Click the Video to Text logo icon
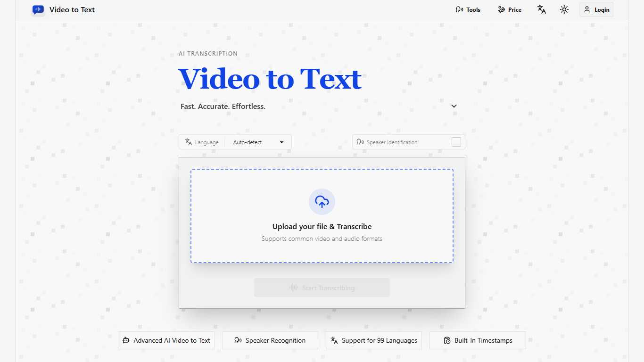644x362 pixels. coord(38,9)
